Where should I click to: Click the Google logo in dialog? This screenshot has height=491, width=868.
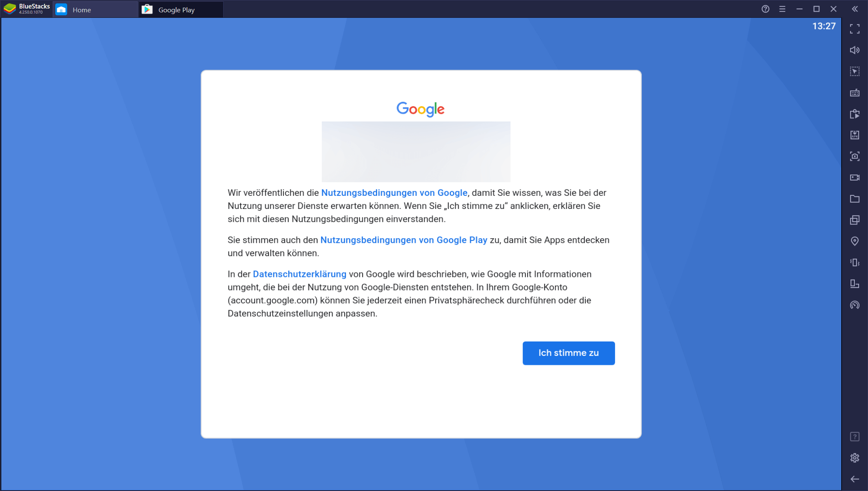pos(420,109)
